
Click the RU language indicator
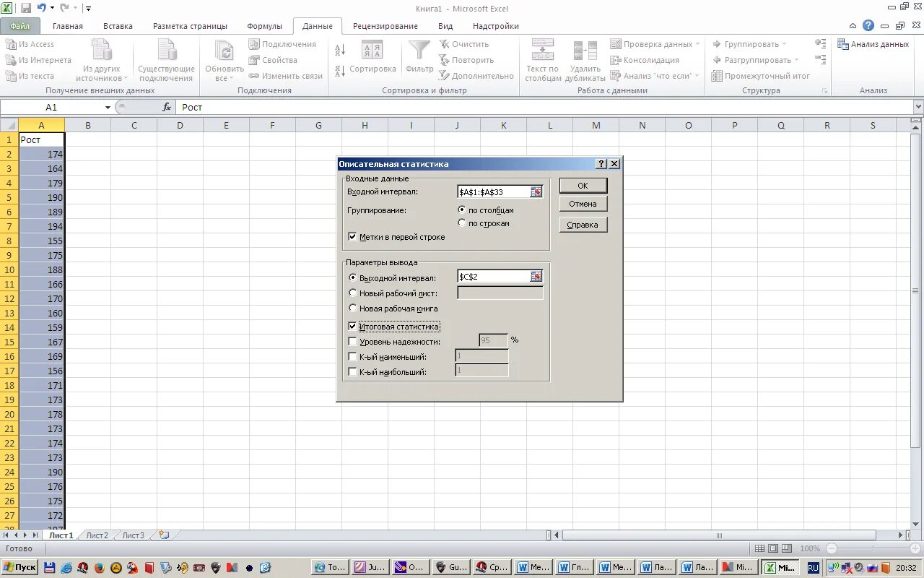click(x=814, y=568)
